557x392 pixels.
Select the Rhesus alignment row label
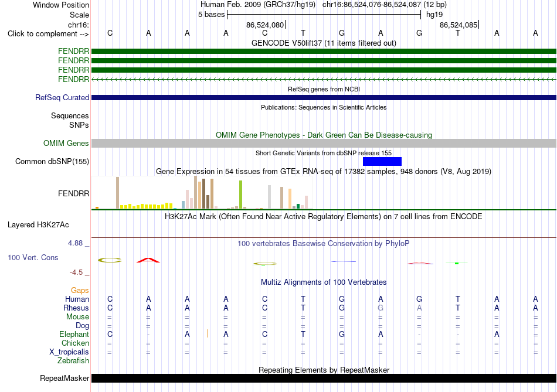(76, 308)
